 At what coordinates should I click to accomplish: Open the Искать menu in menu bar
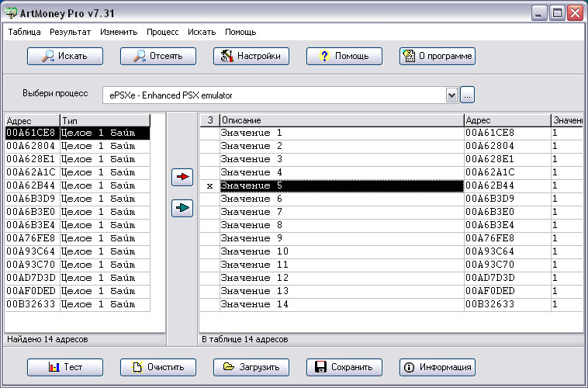point(202,33)
